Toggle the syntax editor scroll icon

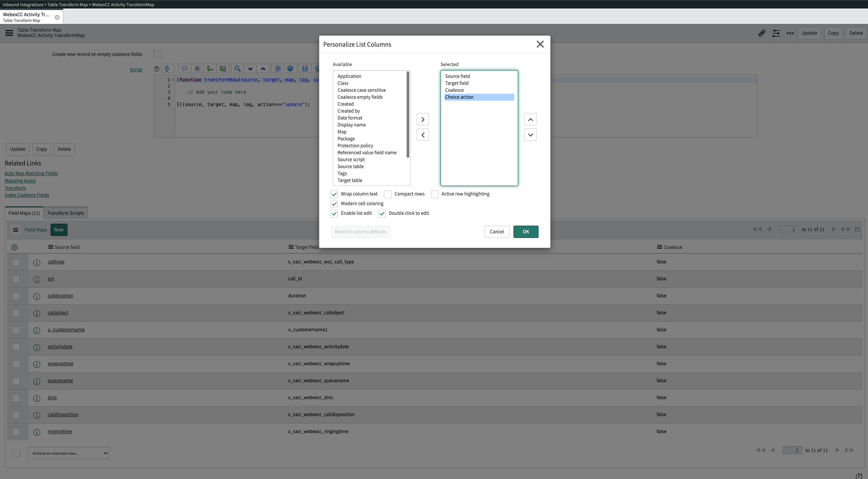click(167, 69)
